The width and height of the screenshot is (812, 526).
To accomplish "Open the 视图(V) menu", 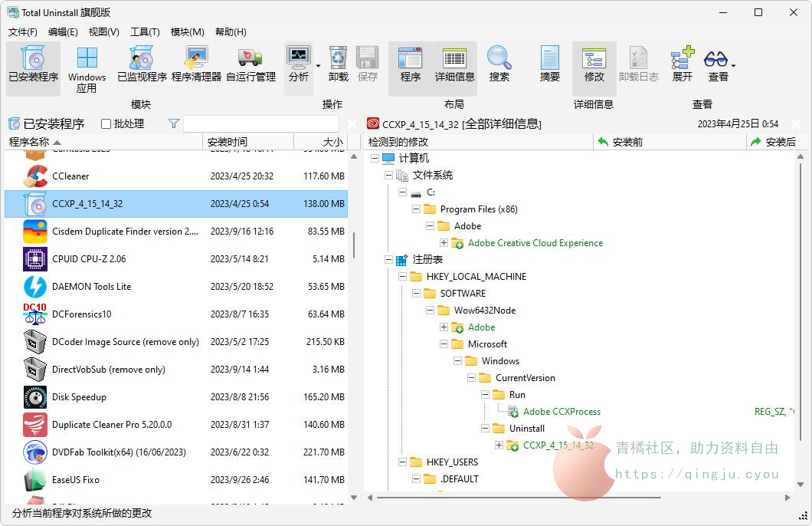I will click(103, 32).
